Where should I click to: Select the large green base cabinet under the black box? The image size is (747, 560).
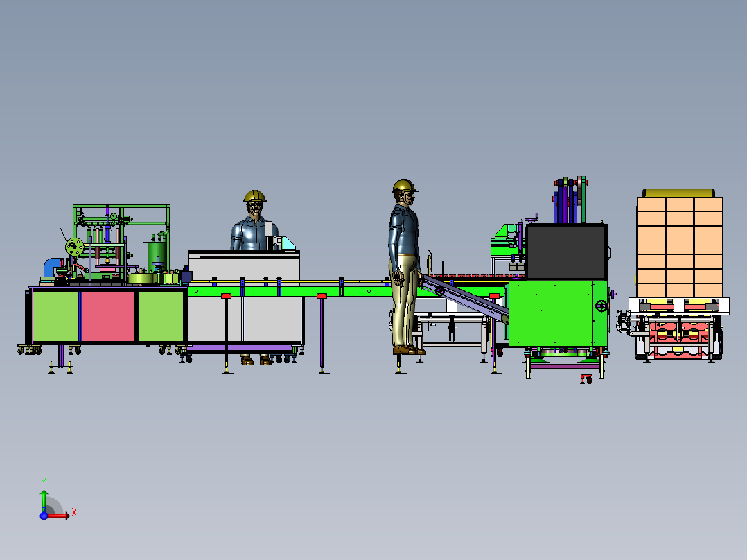point(559,313)
